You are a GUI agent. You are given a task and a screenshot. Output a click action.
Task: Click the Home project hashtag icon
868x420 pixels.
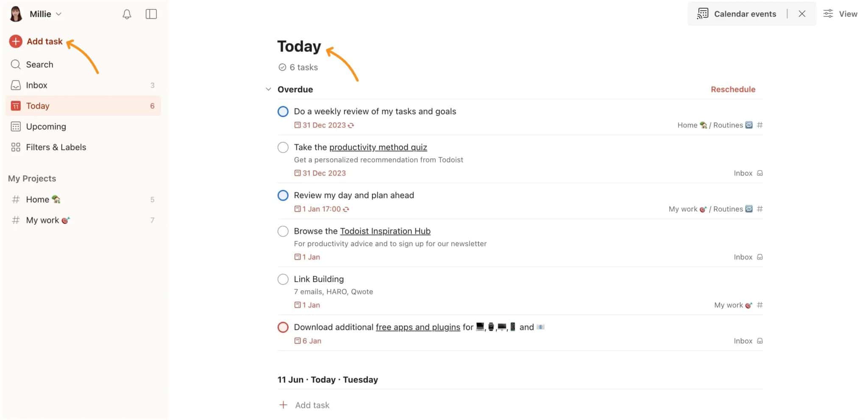tap(16, 199)
